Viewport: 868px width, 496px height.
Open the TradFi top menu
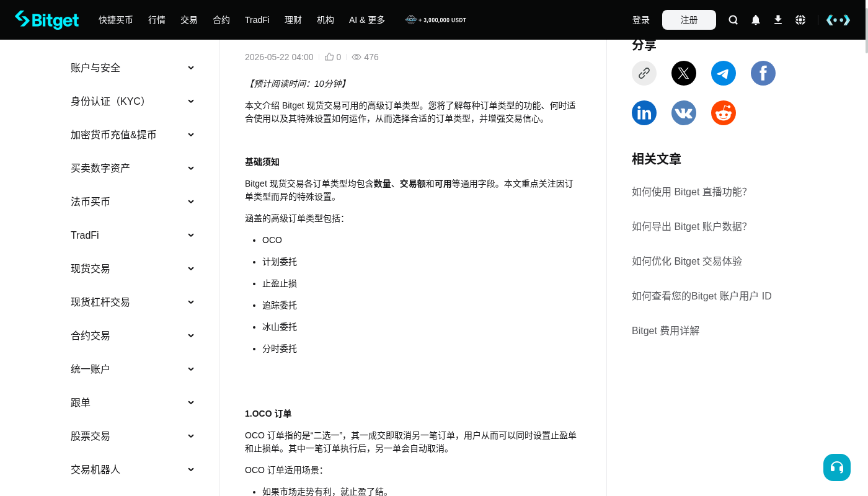click(x=257, y=20)
